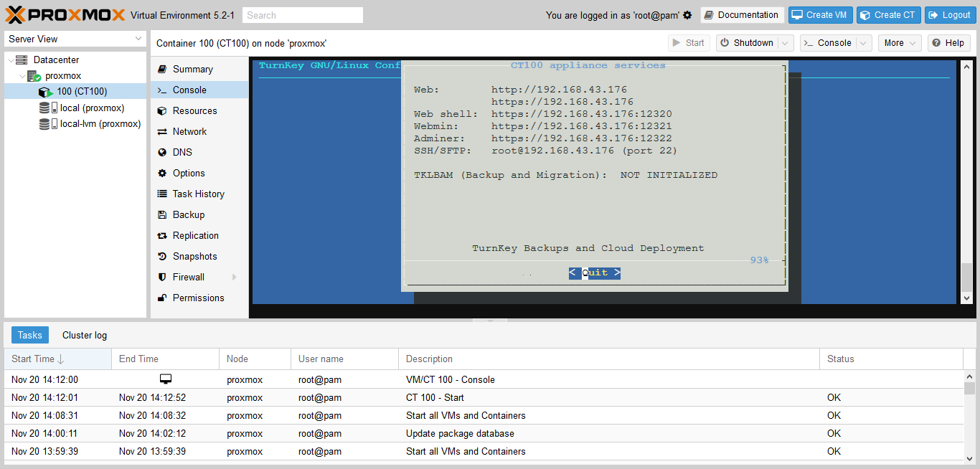Expand the Firewall submenu arrow
980x469 pixels.
tap(235, 278)
